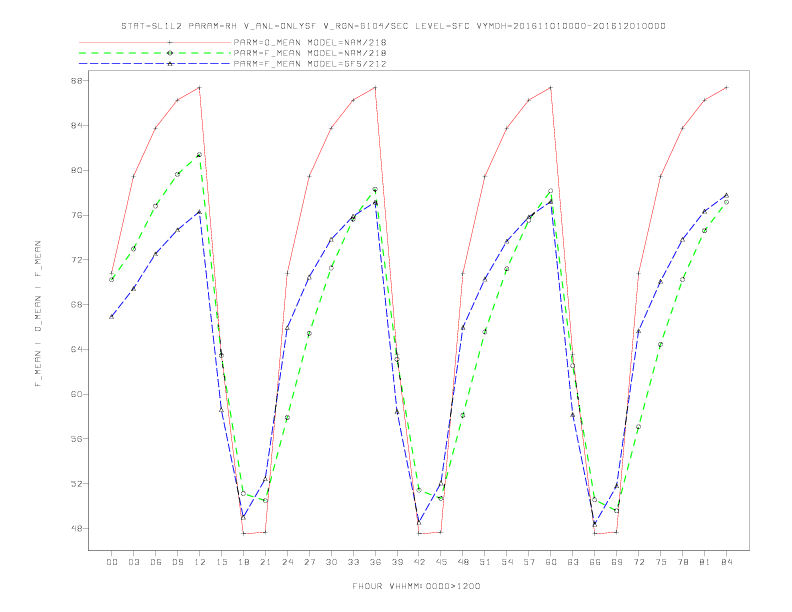The height and width of the screenshot is (612, 792).
Task: Click y-axis tick label 60
Action: (x=78, y=394)
